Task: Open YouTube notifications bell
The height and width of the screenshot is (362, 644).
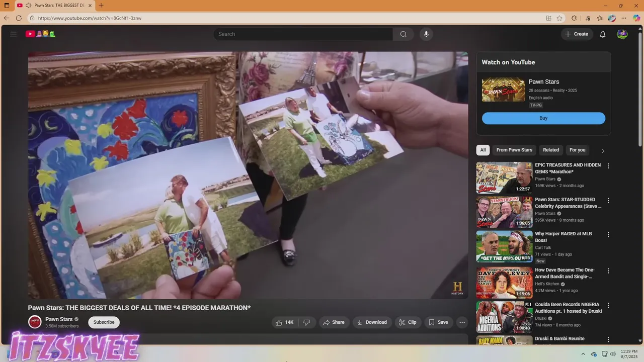Action: pos(602,34)
